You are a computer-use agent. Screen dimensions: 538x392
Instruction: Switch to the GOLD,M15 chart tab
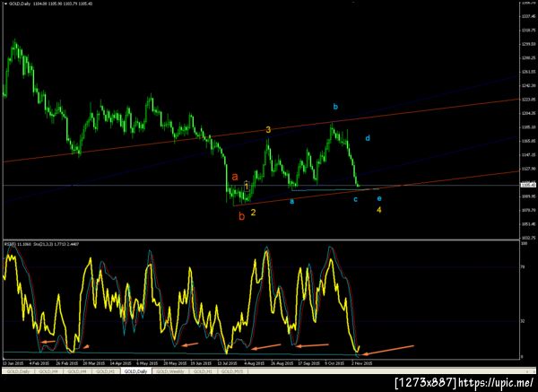pos(232,371)
